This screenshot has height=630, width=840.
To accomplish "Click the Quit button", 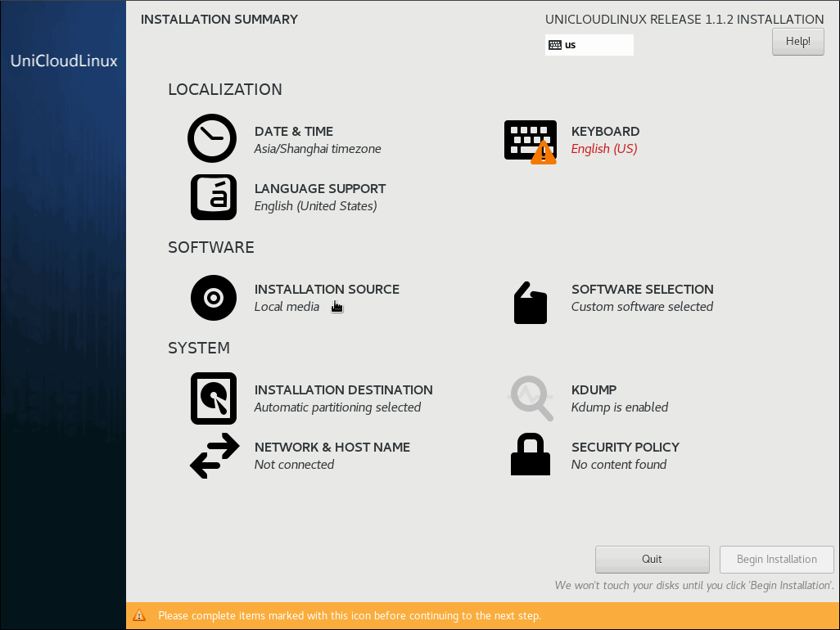I will click(x=652, y=560).
